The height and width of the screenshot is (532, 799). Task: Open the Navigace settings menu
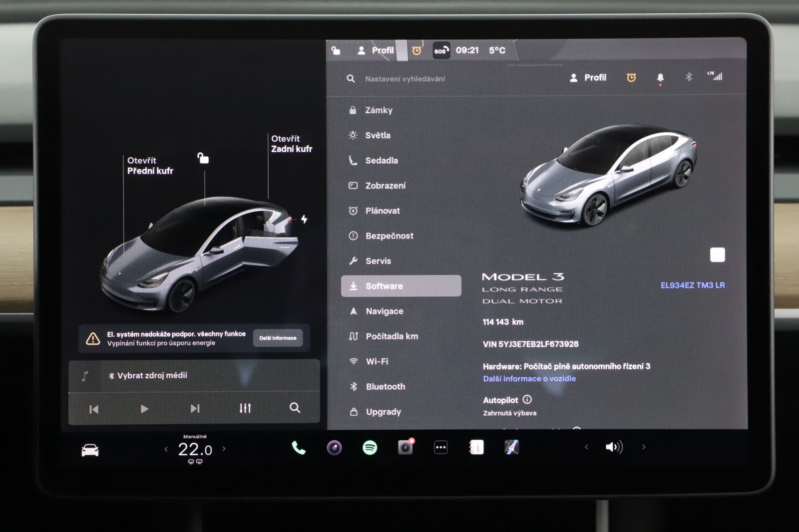tap(384, 311)
